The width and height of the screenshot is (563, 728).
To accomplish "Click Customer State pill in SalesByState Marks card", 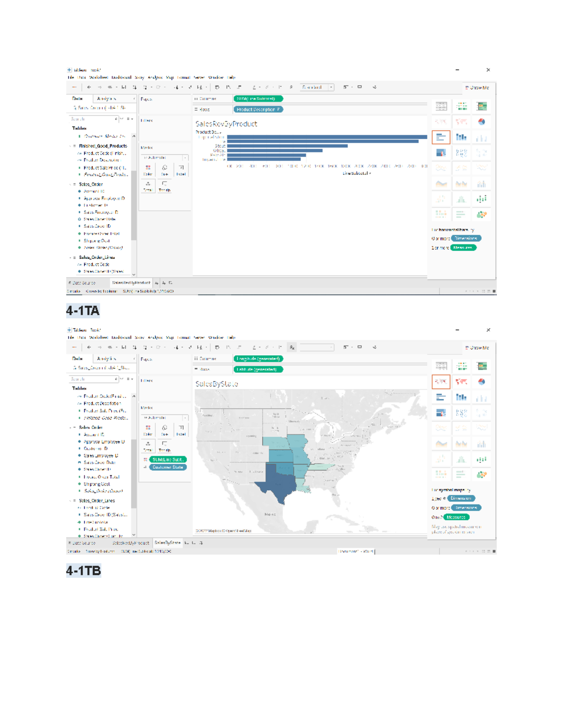I will click(x=168, y=467).
